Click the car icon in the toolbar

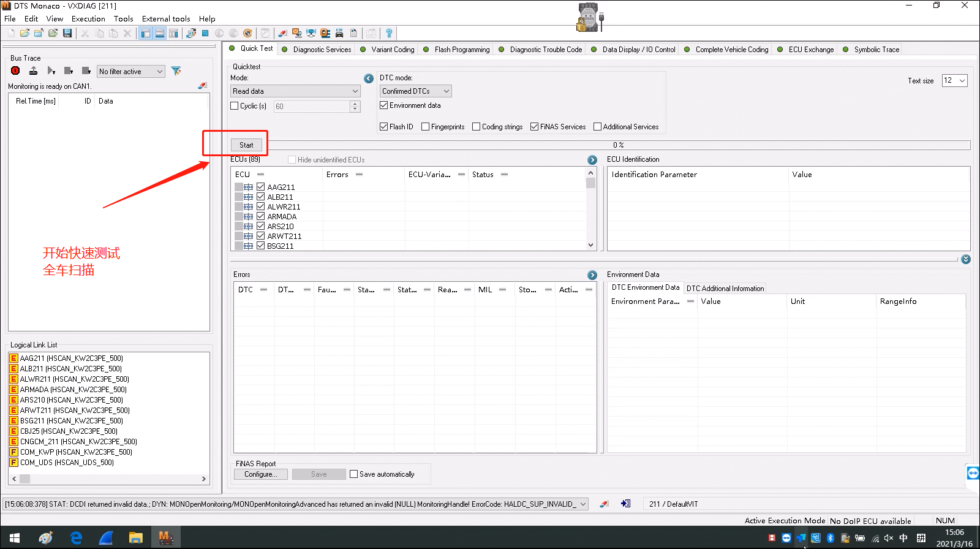point(339,33)
